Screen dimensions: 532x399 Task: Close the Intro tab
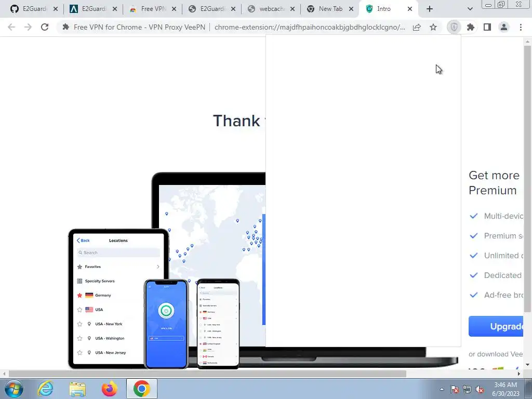(410, 9)
